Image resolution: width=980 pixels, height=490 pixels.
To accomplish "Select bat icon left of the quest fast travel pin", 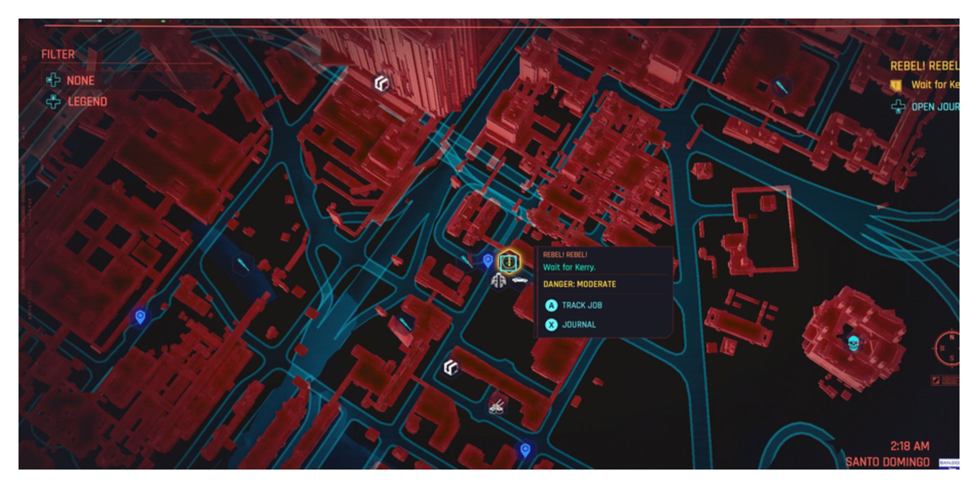I will pyautogui.click(x=466, y=261).
